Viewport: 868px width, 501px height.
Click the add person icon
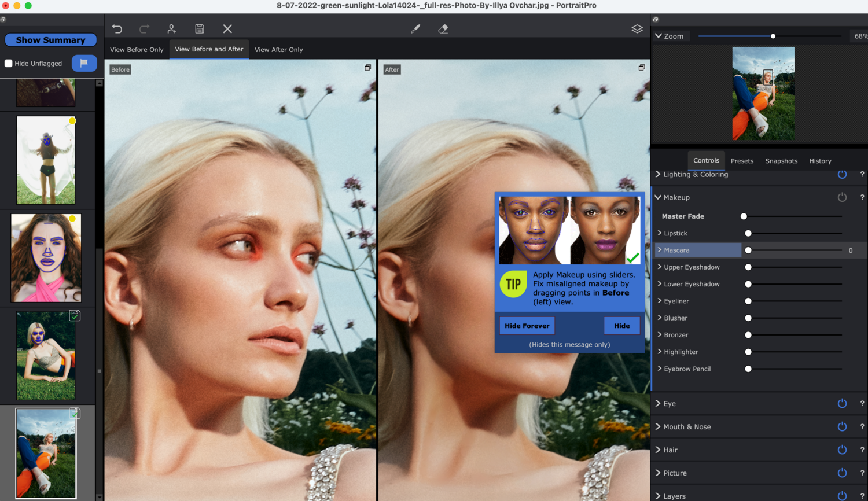[172, 29]
